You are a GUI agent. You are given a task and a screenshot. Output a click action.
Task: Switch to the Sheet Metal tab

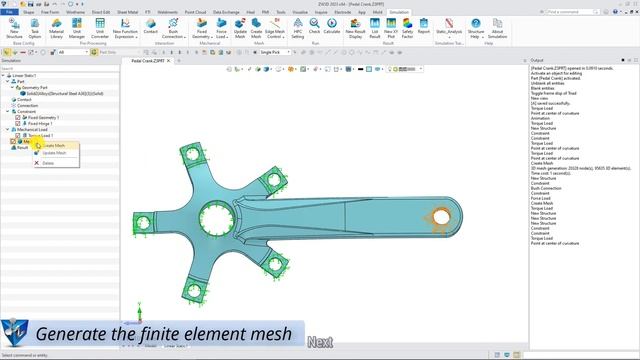pos(127,12)
